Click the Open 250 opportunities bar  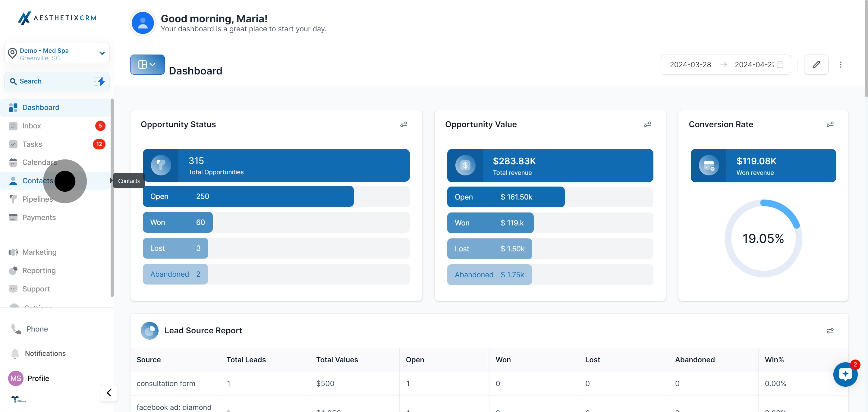click(248, 197)
